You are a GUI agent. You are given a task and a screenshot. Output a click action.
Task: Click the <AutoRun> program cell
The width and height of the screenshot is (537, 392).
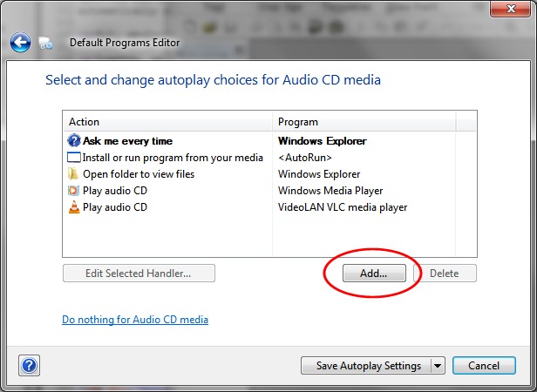pos(305,158)
